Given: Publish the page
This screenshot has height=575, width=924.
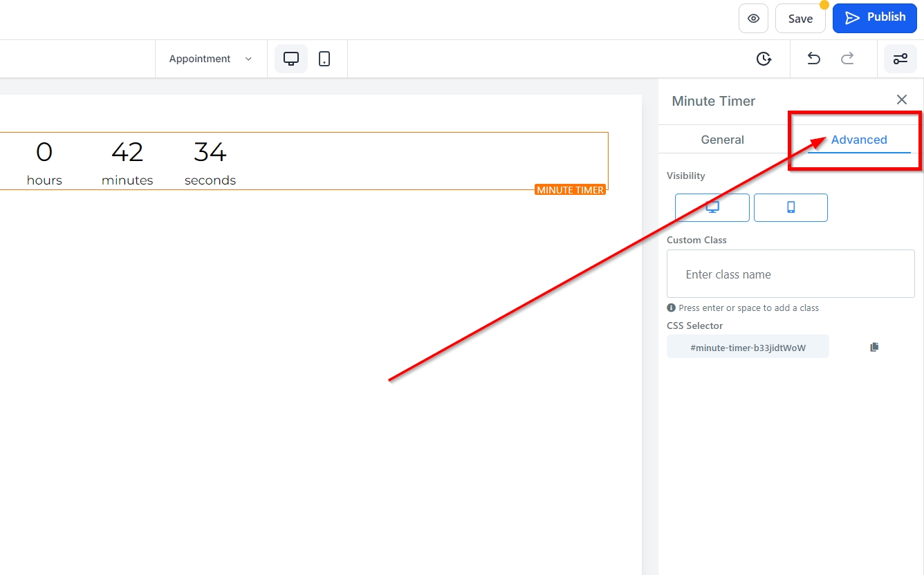Looking at the screenshot, I should pos(874,18).
